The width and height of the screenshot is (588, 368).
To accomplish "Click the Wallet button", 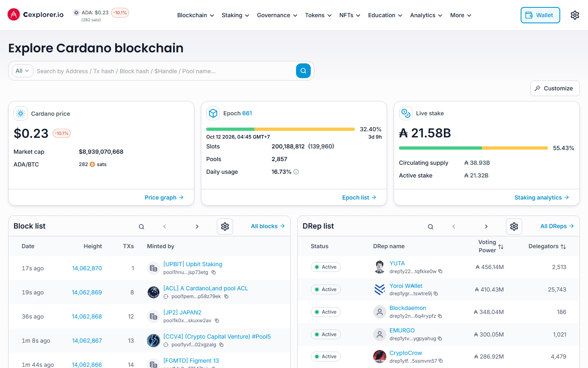I will pyautogui.click(x=540, y=15).
